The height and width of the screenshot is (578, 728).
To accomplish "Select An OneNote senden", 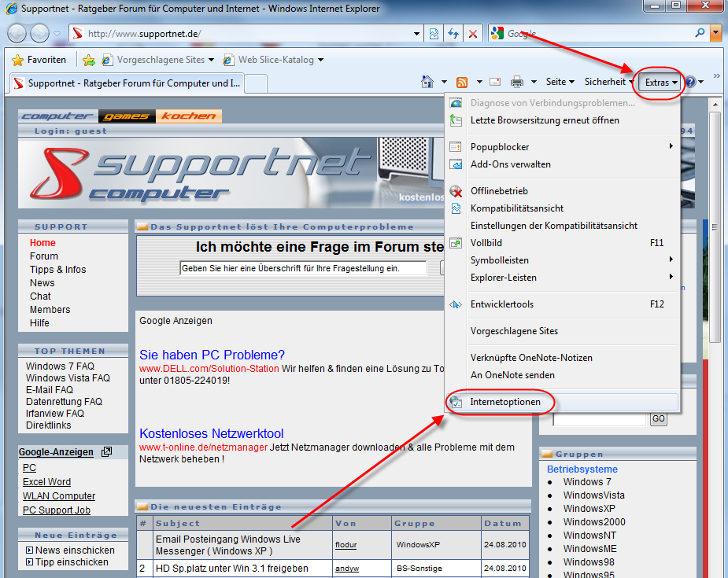I will point(562,375).
